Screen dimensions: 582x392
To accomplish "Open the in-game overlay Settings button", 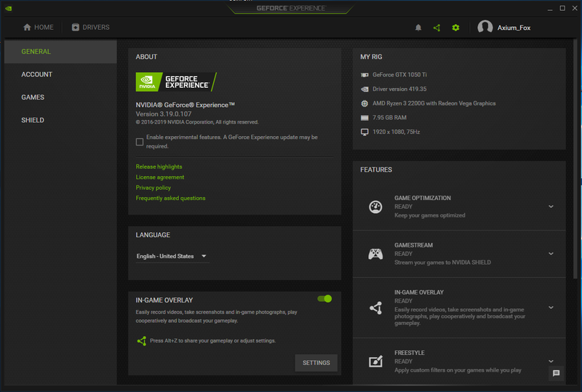I will (x=316, y=363).
